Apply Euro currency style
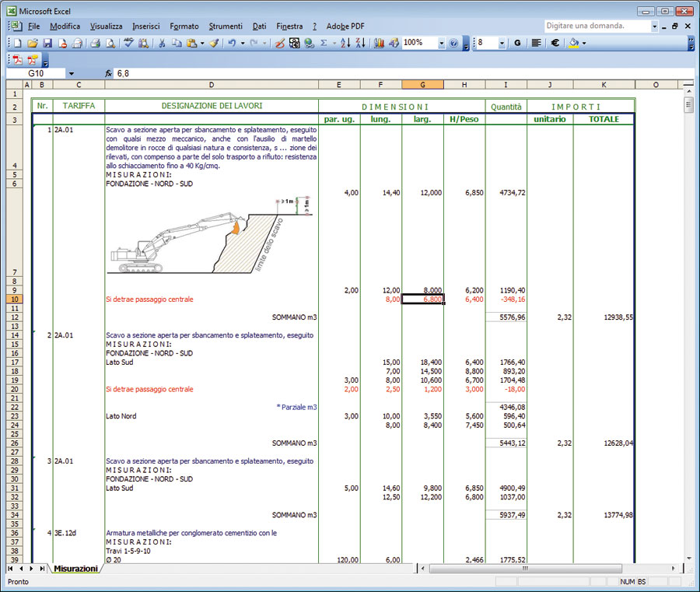 555,44
